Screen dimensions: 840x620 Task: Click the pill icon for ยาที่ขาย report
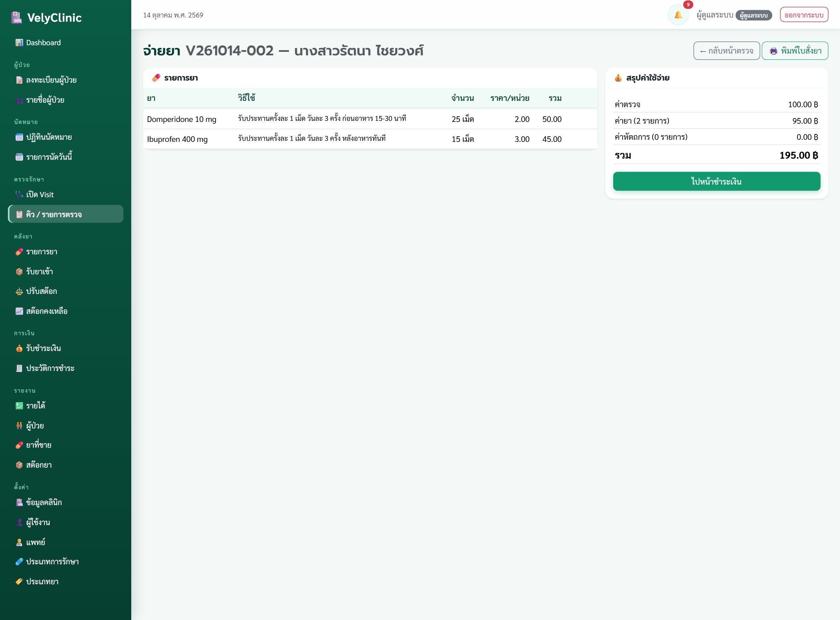[19, 445]
